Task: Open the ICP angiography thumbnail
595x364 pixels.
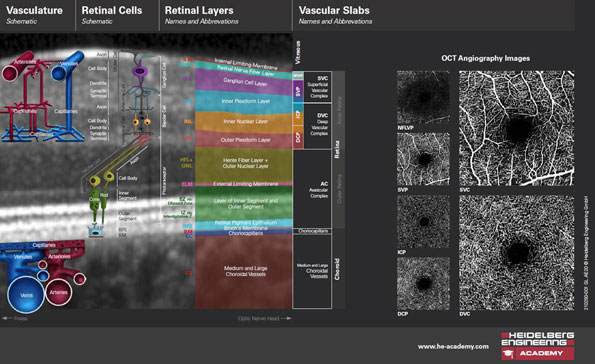Action: point(423,222)
